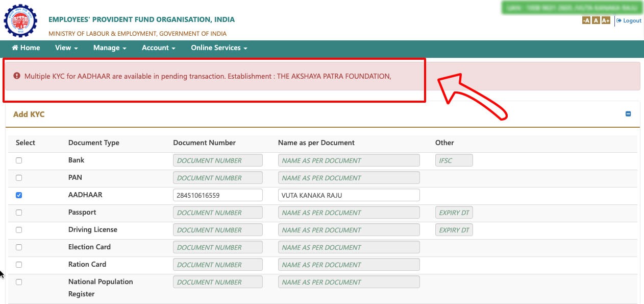Click the Logout icon link
This screenshot has width=644, height=304.
pos(629,20)
